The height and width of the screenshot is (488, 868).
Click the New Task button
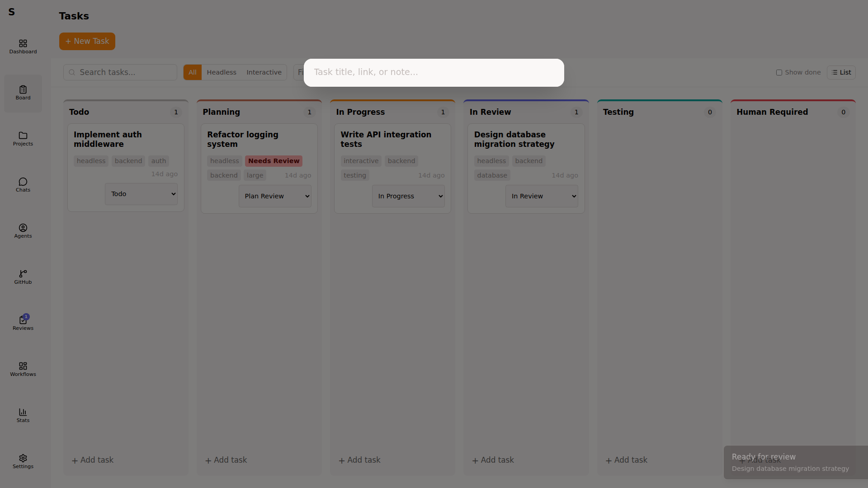click(x=87, y=41)
